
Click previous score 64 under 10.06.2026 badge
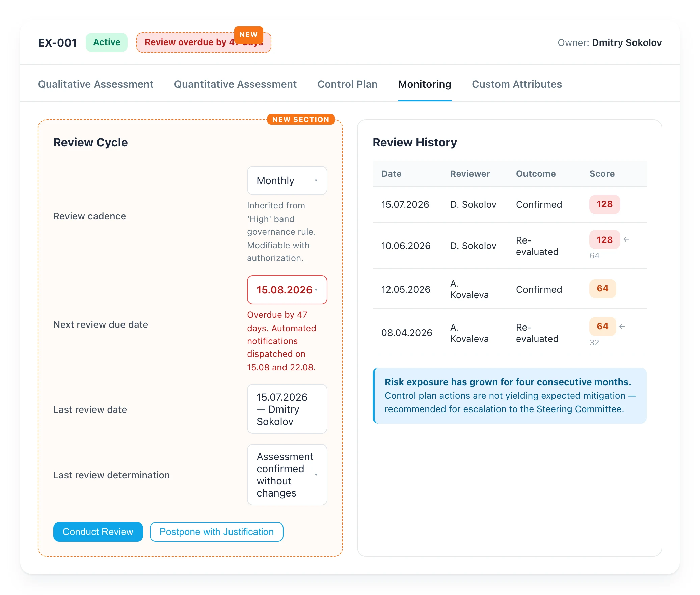(594, 256)
